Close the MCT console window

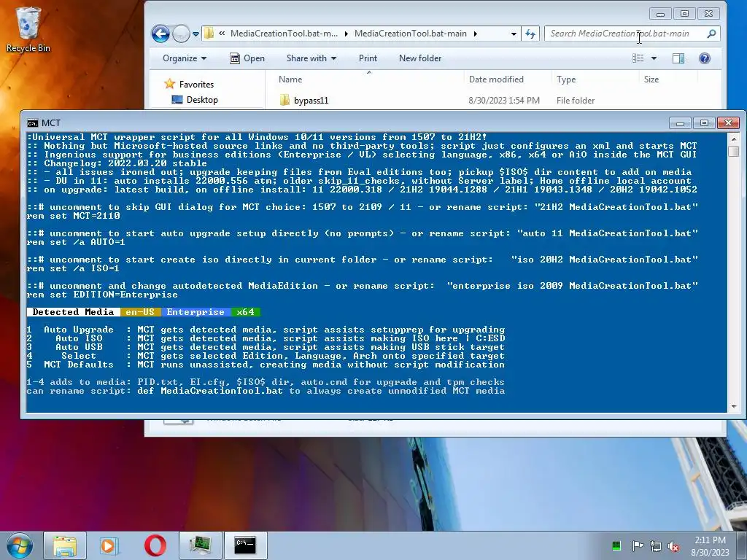(729, 123)
